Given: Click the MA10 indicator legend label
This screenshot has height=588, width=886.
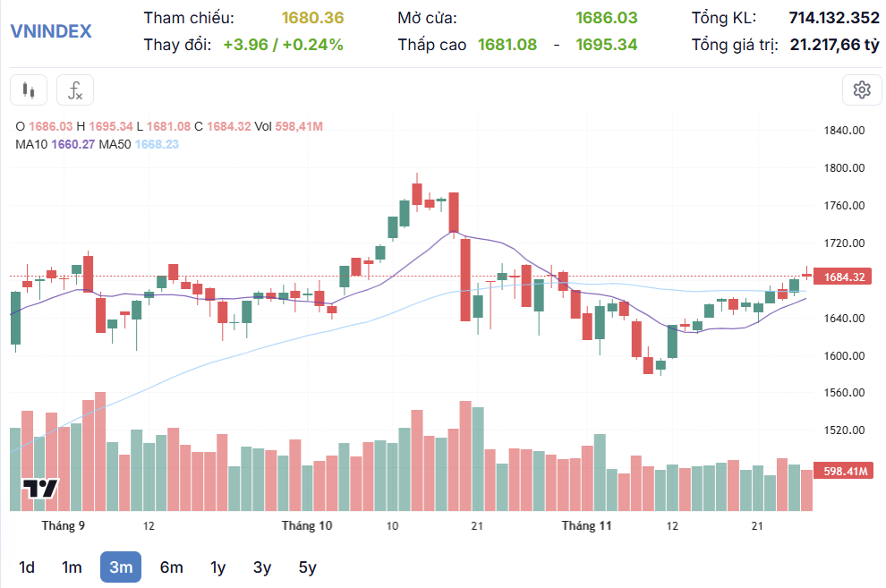Looking at the screenshot, I should click(33, 144).
